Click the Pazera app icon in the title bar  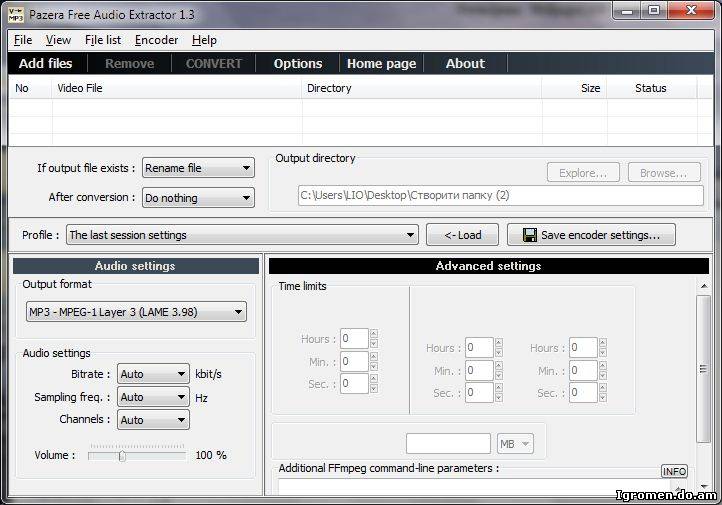16,15
